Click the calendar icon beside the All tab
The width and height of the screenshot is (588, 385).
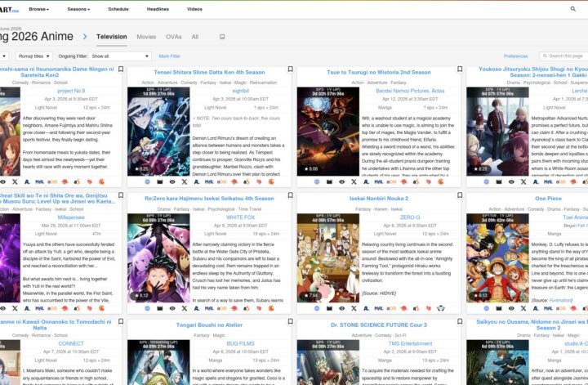223,37
